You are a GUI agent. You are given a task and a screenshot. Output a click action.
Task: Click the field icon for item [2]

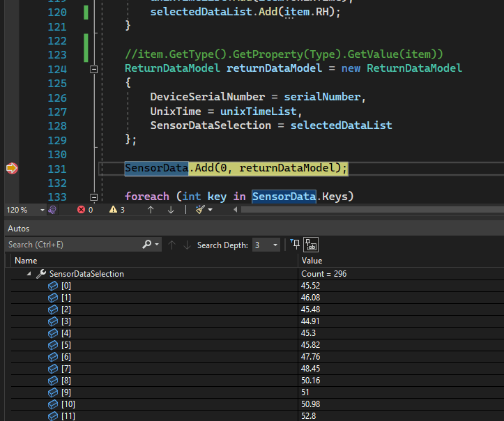[x=53, y=309]
